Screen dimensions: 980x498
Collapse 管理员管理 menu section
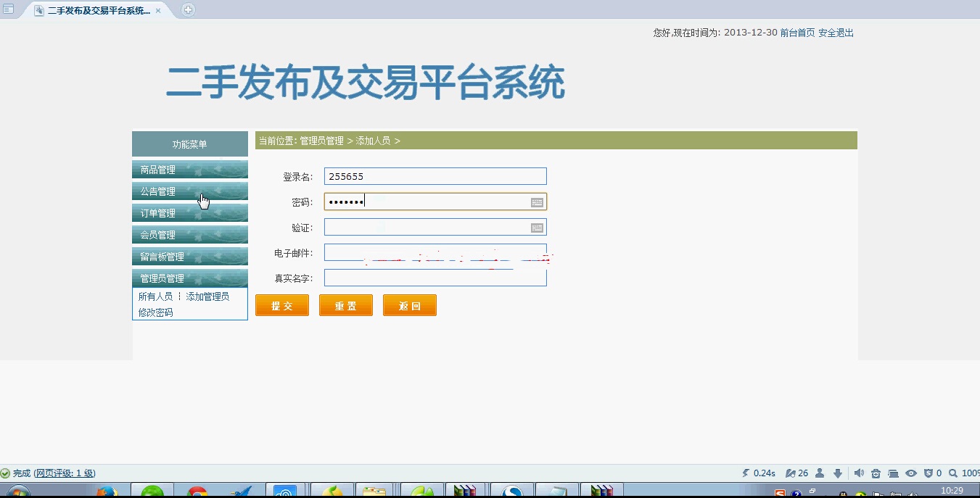coord(190,278)
